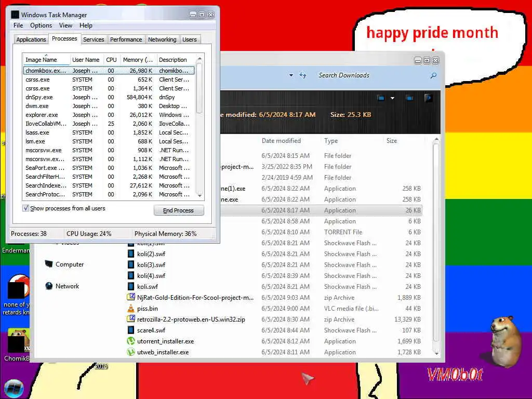The width and height of the screenshot is (532, 399).
Task: Select the TORRENT File row in Downloads
Action: coord(321,232)
